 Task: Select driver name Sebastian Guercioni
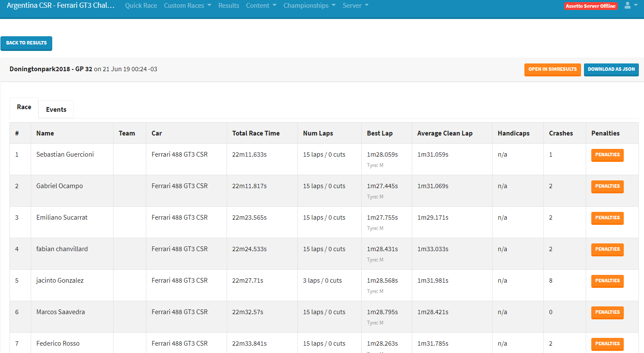pos(65,154)
